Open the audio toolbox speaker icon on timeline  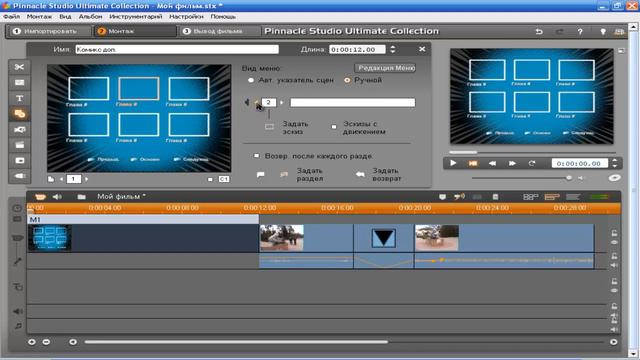(x=57, y=197)
